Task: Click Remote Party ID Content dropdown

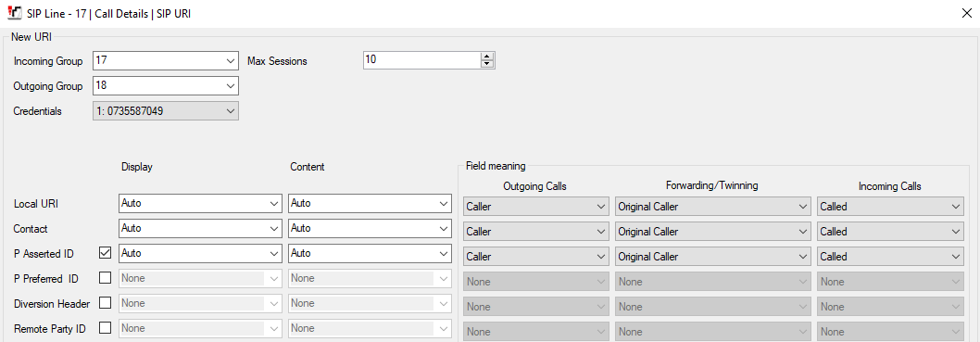Action: tap(370, 328)
